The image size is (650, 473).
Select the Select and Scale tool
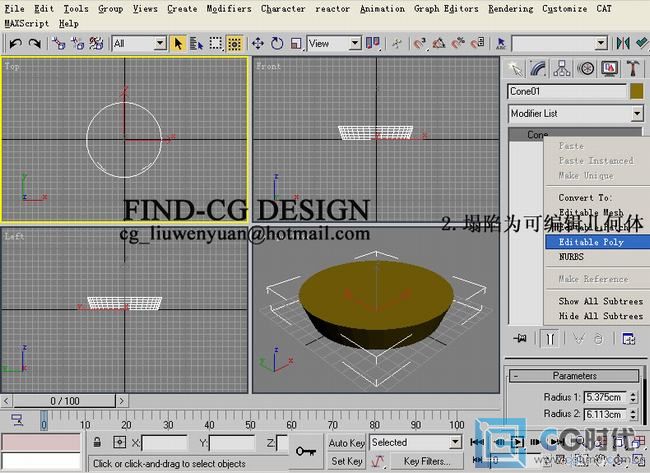tap(296, 43)
